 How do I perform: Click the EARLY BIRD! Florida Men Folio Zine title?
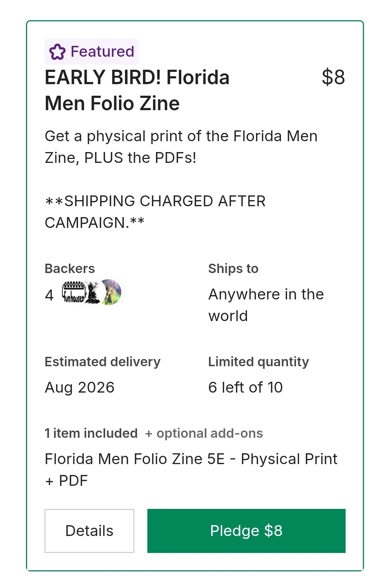pyautogui.click(x=137, y=90)
